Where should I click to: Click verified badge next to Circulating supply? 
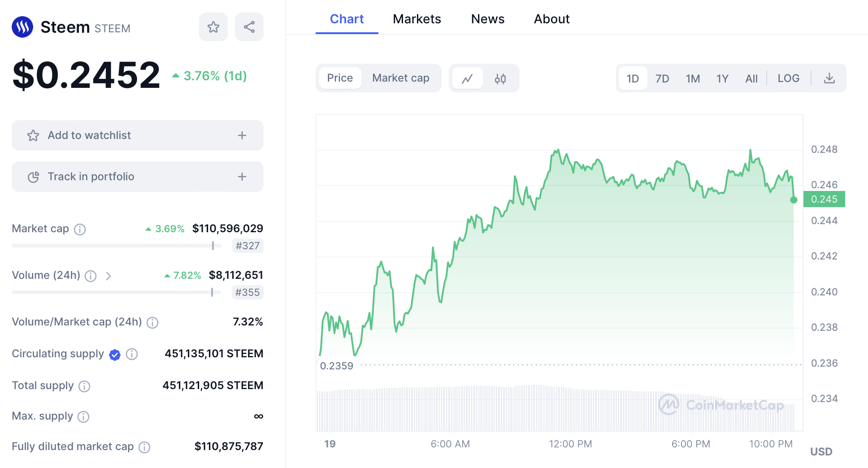tap(115, 355)
